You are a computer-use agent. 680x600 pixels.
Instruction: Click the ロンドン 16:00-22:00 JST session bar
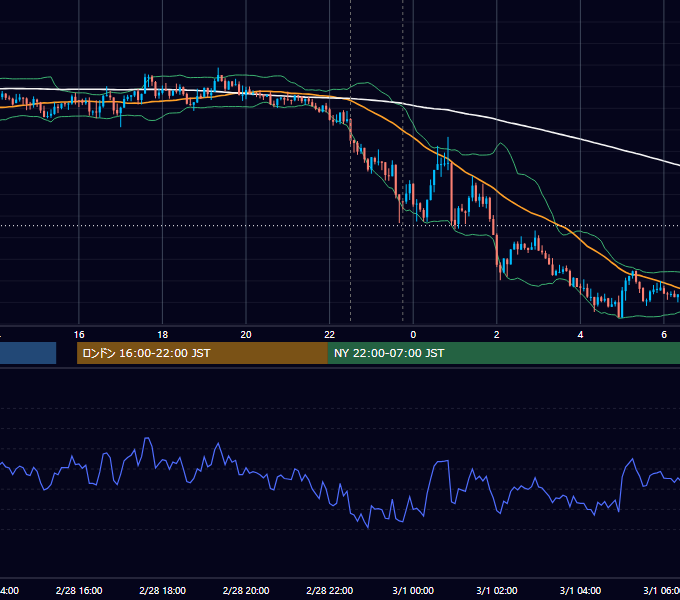click(202, 353)
